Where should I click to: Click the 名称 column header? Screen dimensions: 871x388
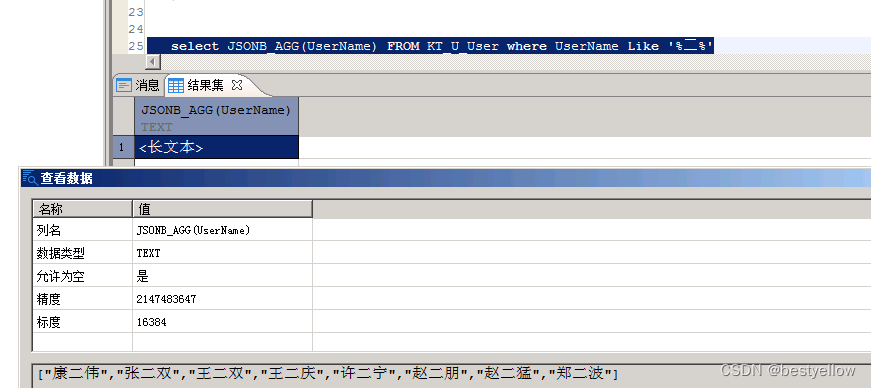82,209
